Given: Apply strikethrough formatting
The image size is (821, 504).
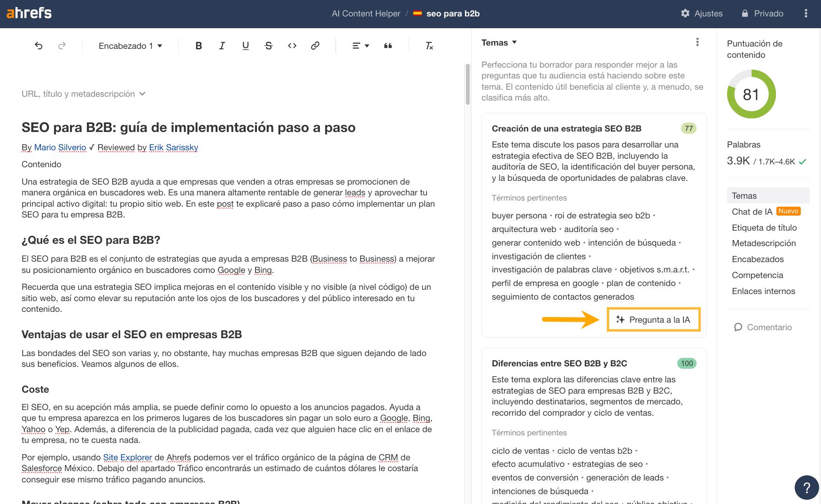Looking at the screenshot, I should 268,46.
